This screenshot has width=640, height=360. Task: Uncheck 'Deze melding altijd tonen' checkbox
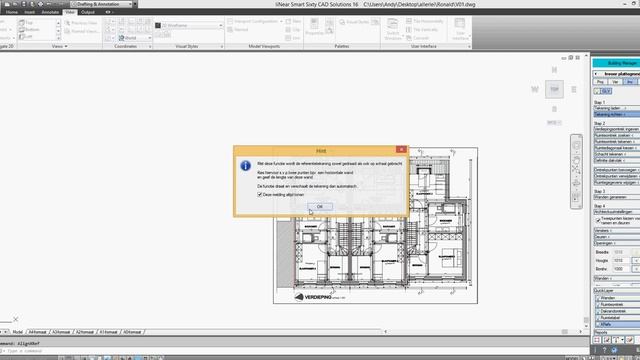click(x=260, y=195)
